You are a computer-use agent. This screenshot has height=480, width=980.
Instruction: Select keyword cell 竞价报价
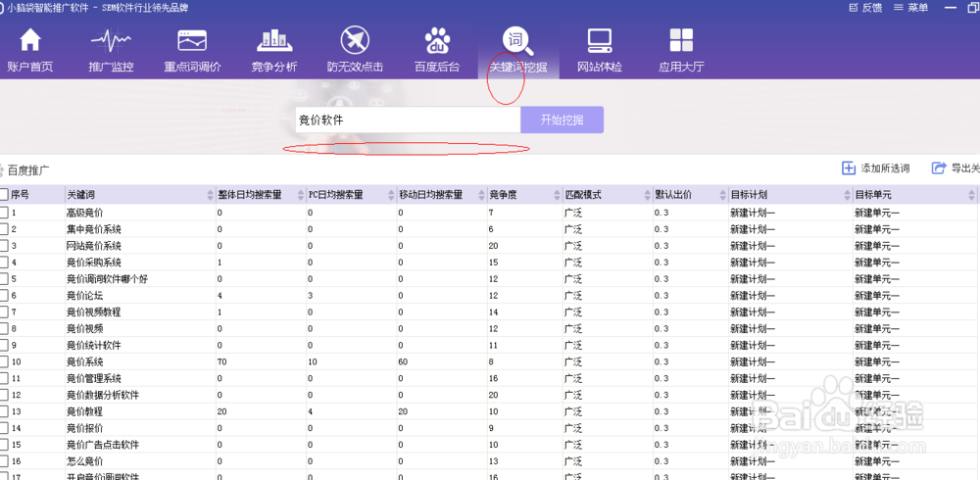85,428
